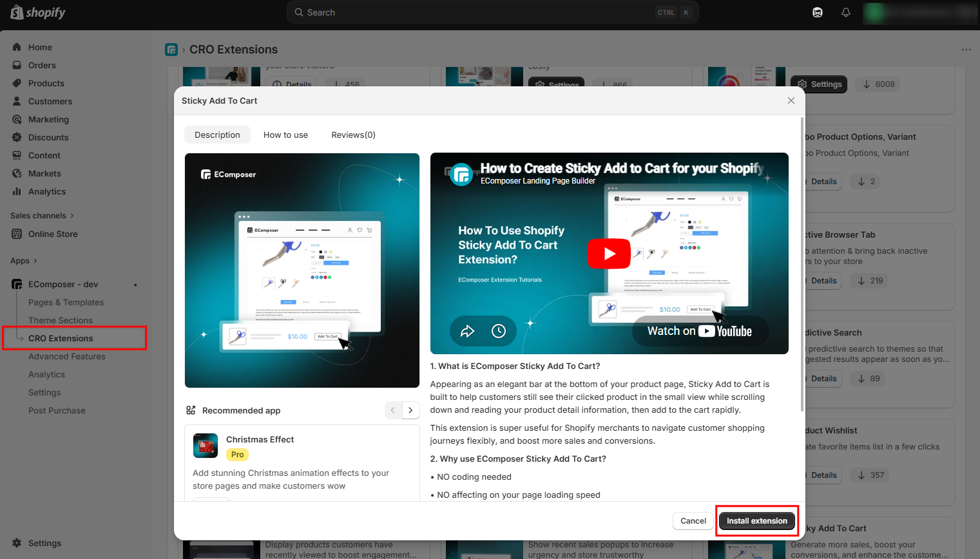Open the notifications bell
Screen dimensions: 980x559
(x=846, y=12)
